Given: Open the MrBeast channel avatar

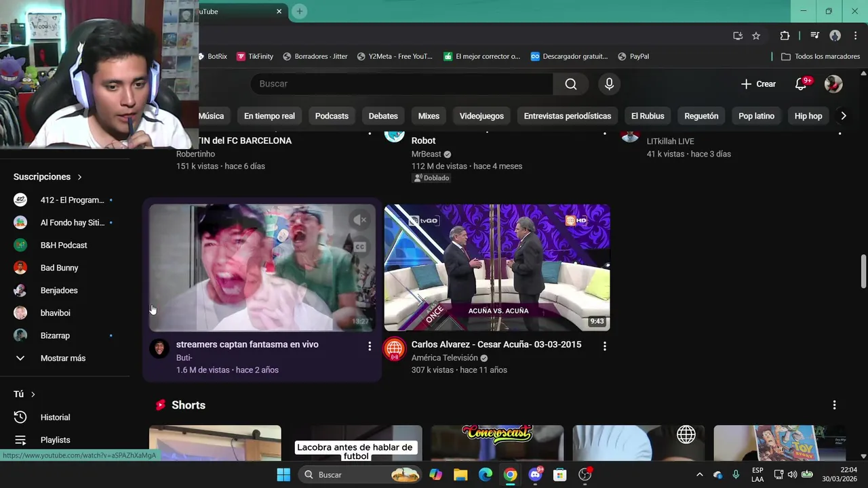Looking at the screenshot, I should pos(395,134).
